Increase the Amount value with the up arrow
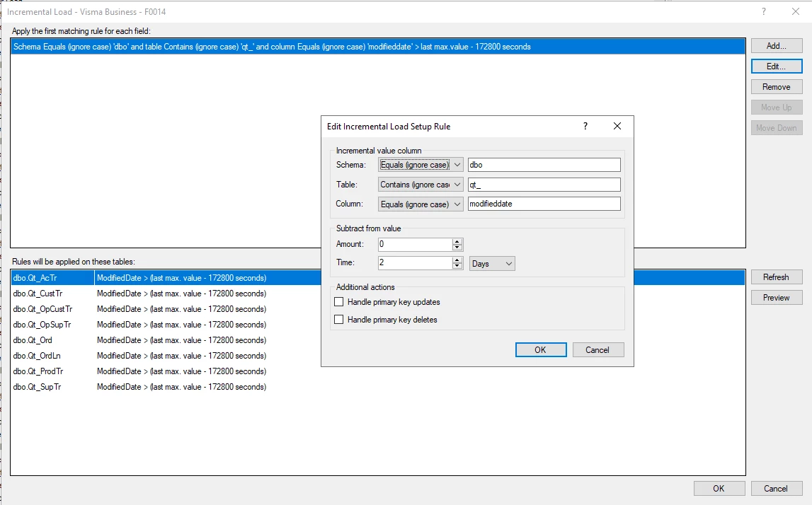This screenshot has width=812, height=505. click(457, 241)
